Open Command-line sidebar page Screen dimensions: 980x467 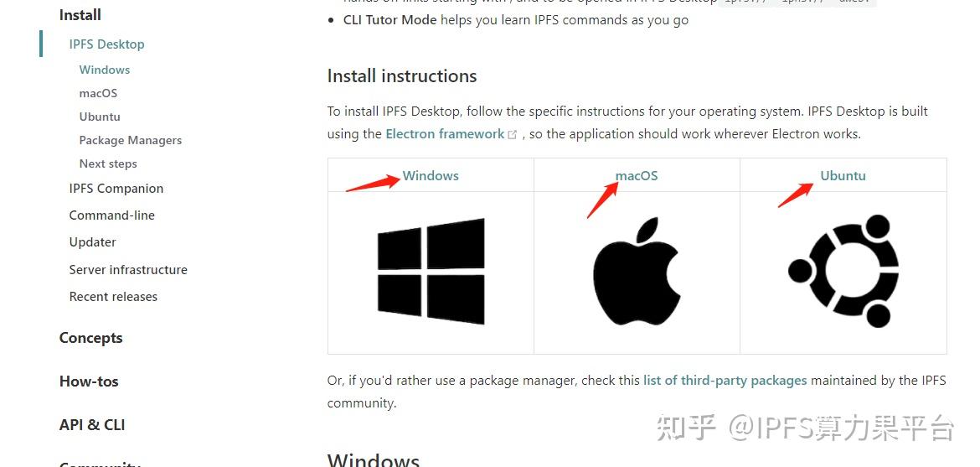click(x=112, y=215)
